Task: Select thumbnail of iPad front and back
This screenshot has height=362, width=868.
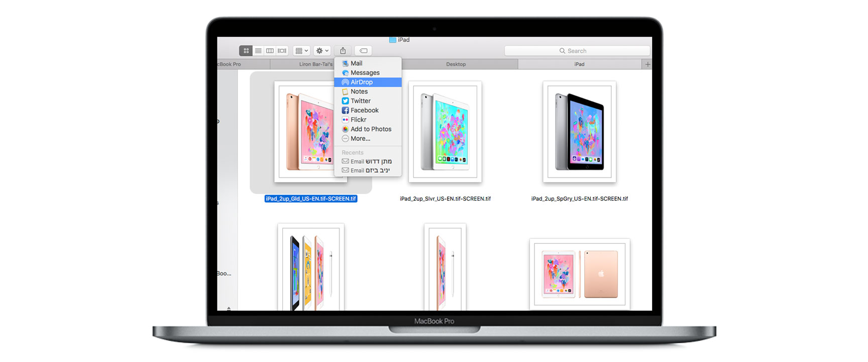Action: coord(580,274)
